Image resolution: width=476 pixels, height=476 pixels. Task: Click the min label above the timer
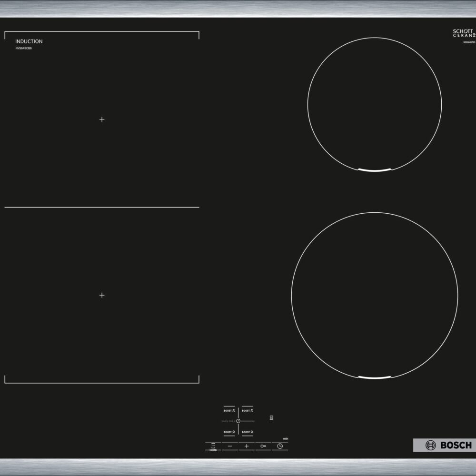pos(285,439)
